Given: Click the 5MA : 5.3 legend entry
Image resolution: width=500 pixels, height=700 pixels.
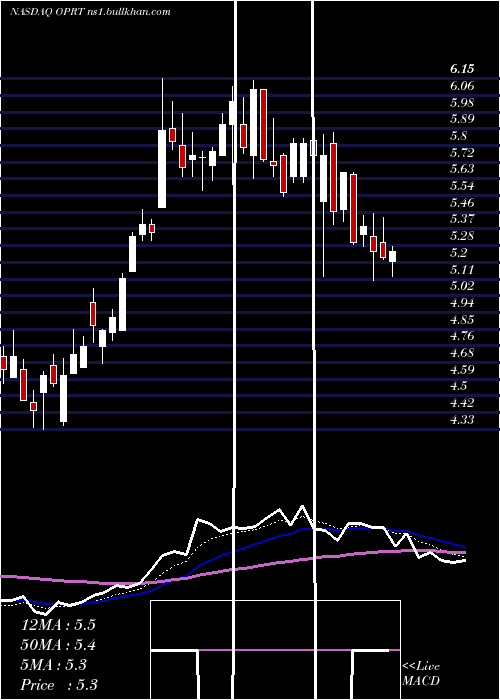Looking at the screenshot, I should click(54, 665).
